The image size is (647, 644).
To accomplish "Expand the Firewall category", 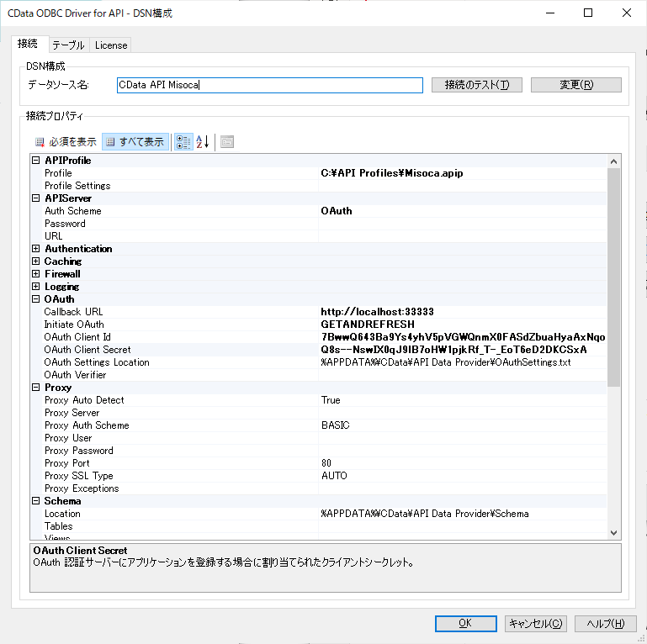I will 36,274.
